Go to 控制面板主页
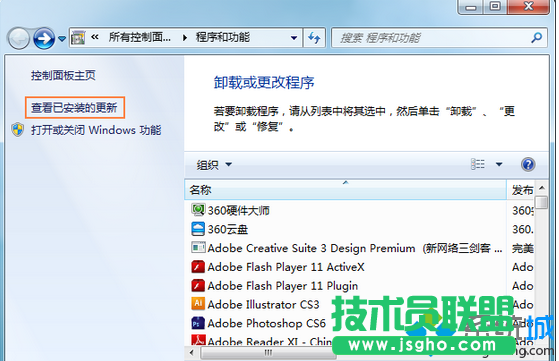The image size is (559, 361). (x=63, y=75)
